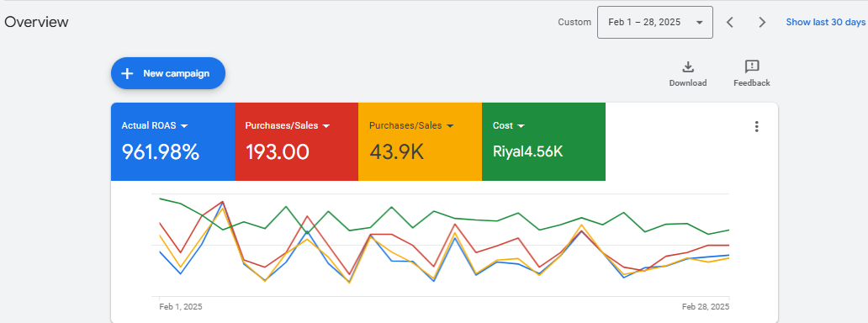Select the red 193.00 scorecard

click(x=296, y=142)
